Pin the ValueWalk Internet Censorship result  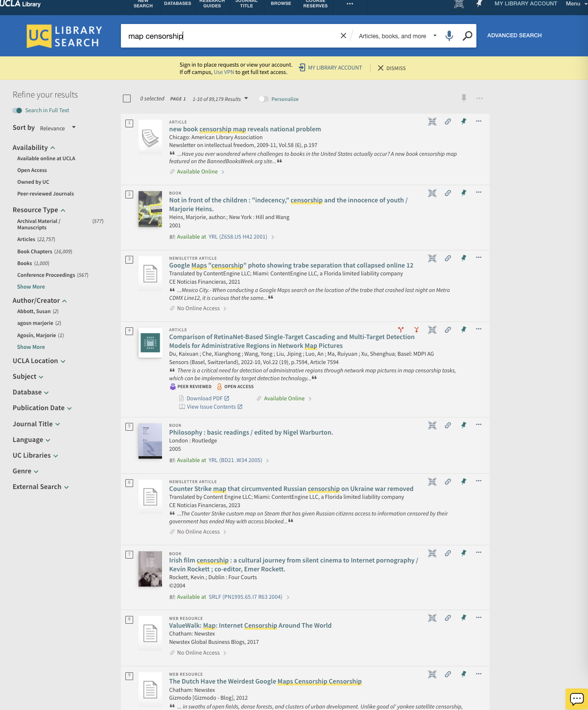(x=463, y=618)
